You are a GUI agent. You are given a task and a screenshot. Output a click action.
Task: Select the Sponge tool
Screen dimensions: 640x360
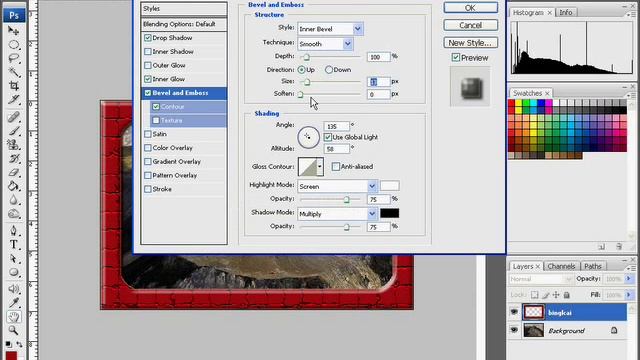[x=13, y=214]
